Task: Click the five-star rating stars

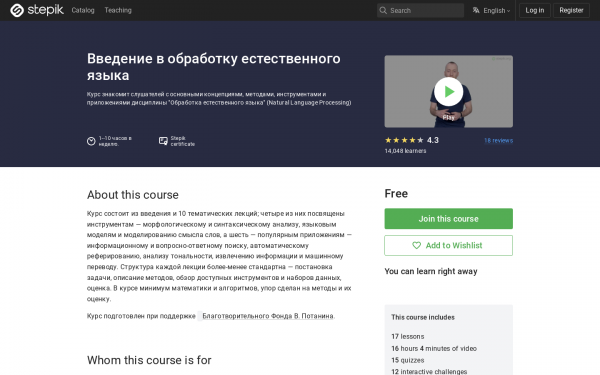Action: 404,140
